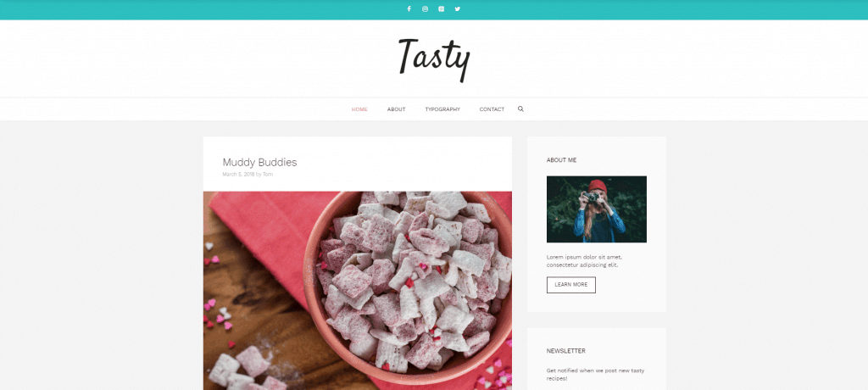Open the Muddy Buddies post title
Screen dimensions: 868x390
click(259, 162)
